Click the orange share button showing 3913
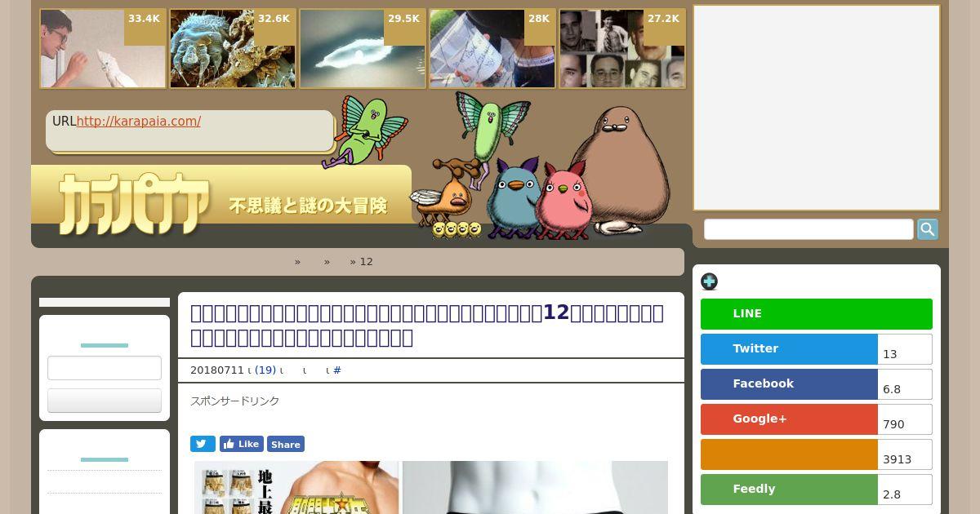Screen dimensions: 980x514 (789, 454)
